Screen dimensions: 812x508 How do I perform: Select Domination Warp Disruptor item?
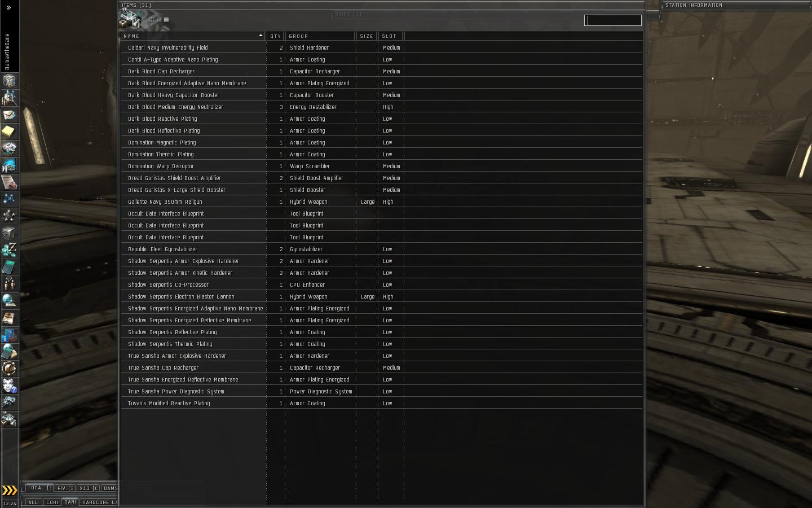point(381,166)
